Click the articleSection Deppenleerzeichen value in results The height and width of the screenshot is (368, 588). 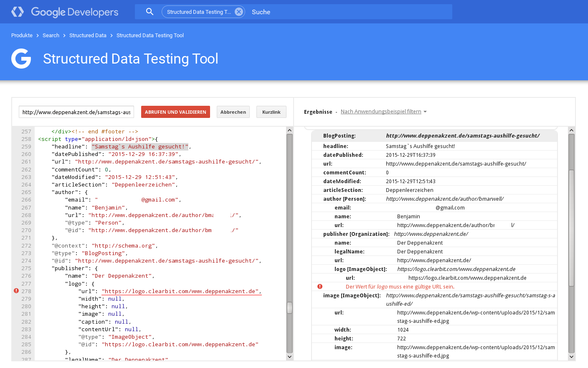(410, 190)
